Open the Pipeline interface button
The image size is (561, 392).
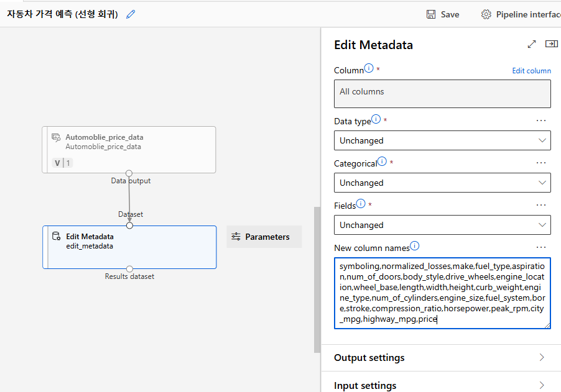click(x=521, y=14)
